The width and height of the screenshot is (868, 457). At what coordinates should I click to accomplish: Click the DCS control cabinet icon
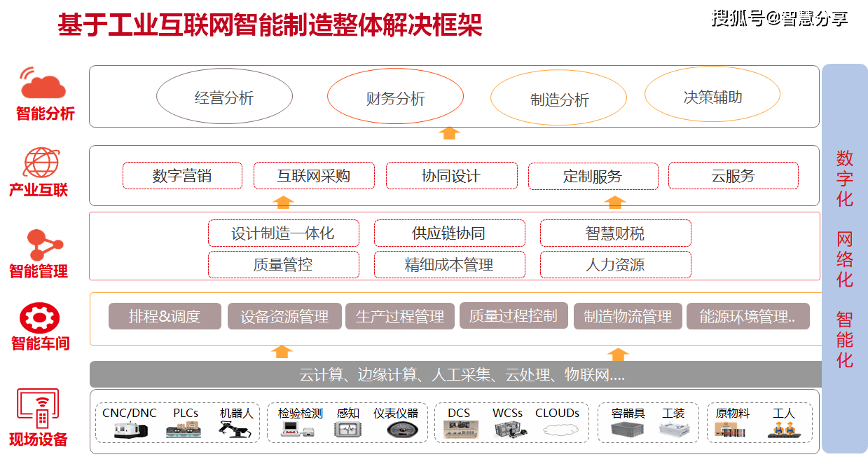pos(462,430)
